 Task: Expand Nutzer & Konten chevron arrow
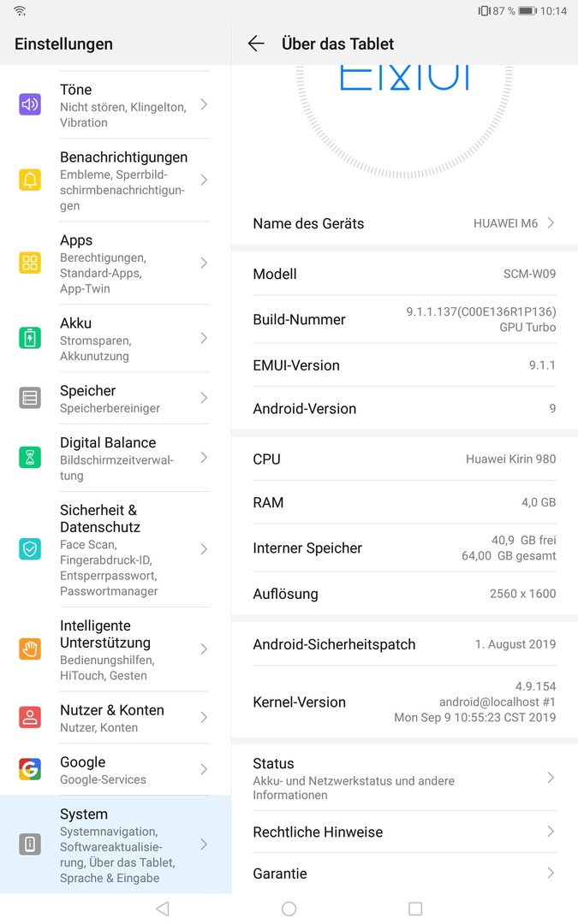tap(204, 717)
